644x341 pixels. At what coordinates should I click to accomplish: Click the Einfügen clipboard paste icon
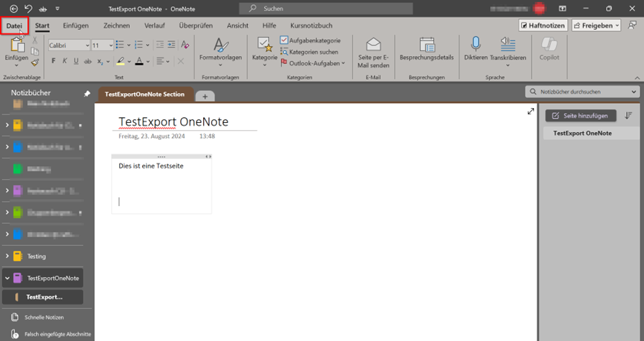point(17,45)
